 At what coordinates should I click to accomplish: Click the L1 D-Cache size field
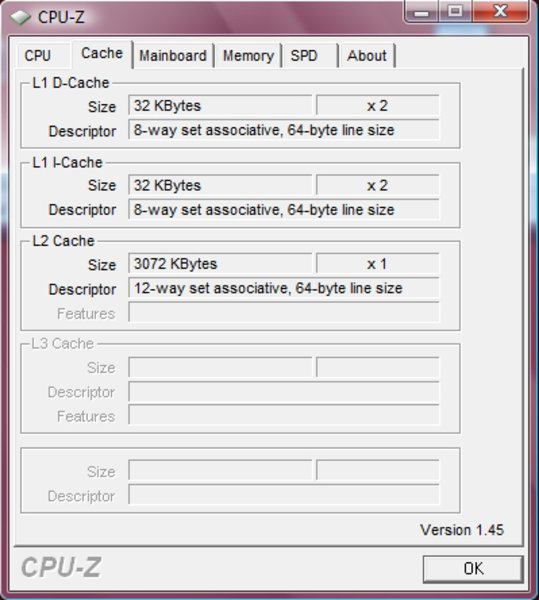coord(220,105)
